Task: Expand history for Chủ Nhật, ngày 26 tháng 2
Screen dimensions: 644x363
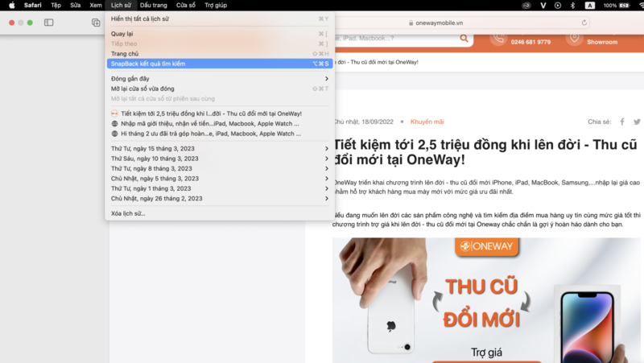Action: (x=326, y=198)
